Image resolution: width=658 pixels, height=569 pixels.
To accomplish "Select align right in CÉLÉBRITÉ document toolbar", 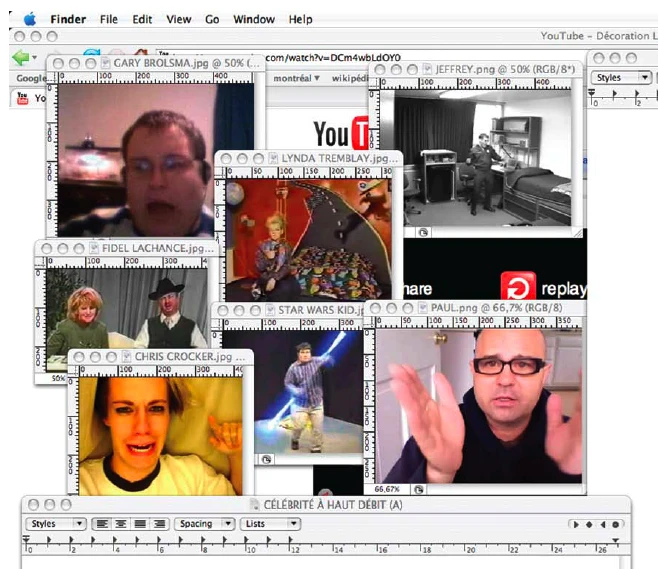I will [138, 523].
